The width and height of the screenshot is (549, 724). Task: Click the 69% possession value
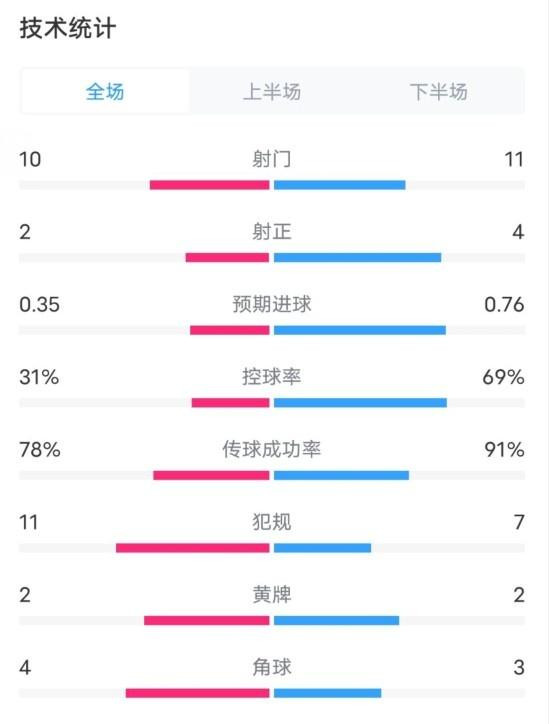(503, 377)
